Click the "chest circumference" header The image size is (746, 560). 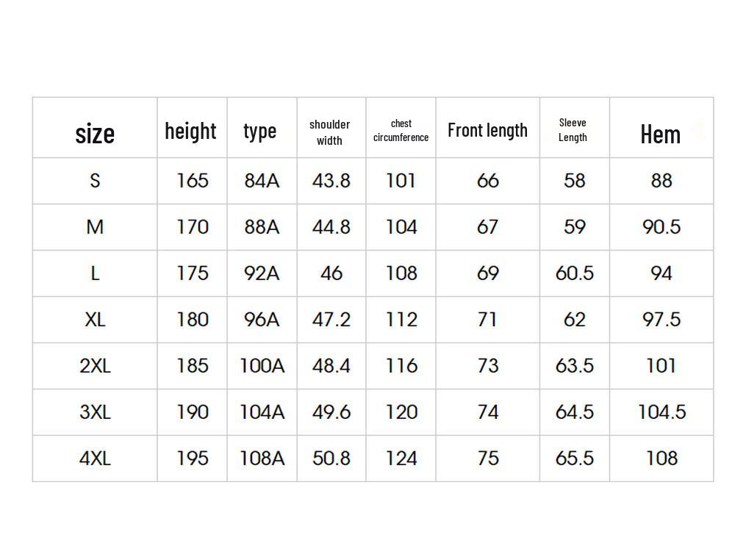point(401,131)
